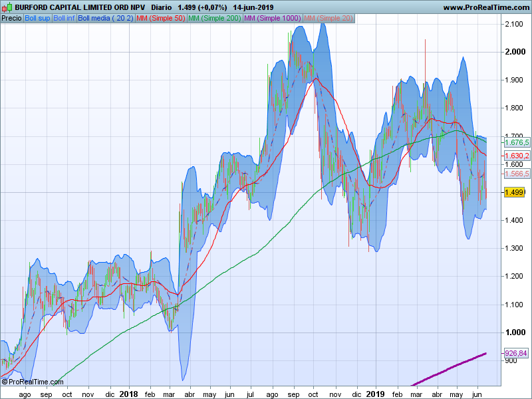Click the red 1.630,2 moving average tag

point(517,156)
